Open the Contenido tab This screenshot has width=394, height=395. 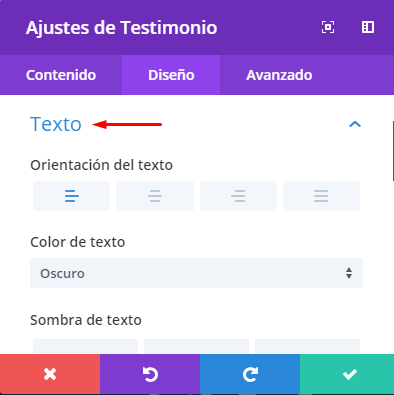pyautogui.click(x=61, y=75)
